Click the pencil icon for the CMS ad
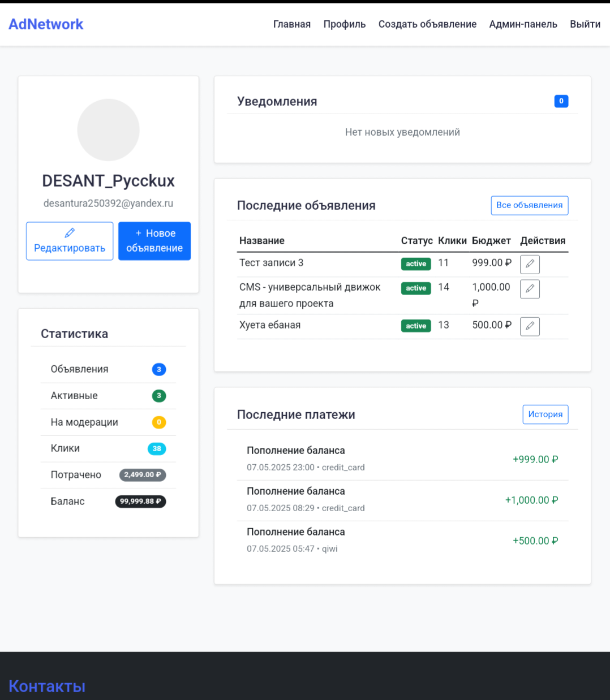The image size is (610, 700). click(x=530, y=289)
